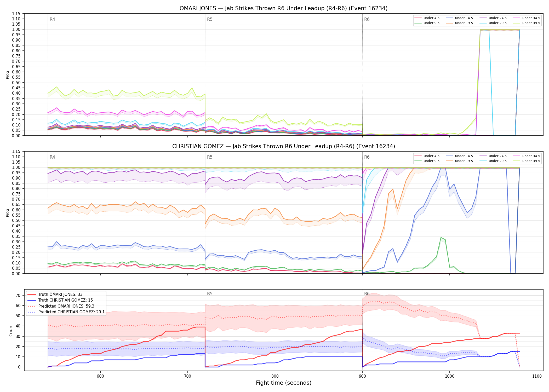Click the R4 round marker in Omari Jones chart
Image resolution: width=549 pixels, height=392 pixels.
click(x=52, y=19)
